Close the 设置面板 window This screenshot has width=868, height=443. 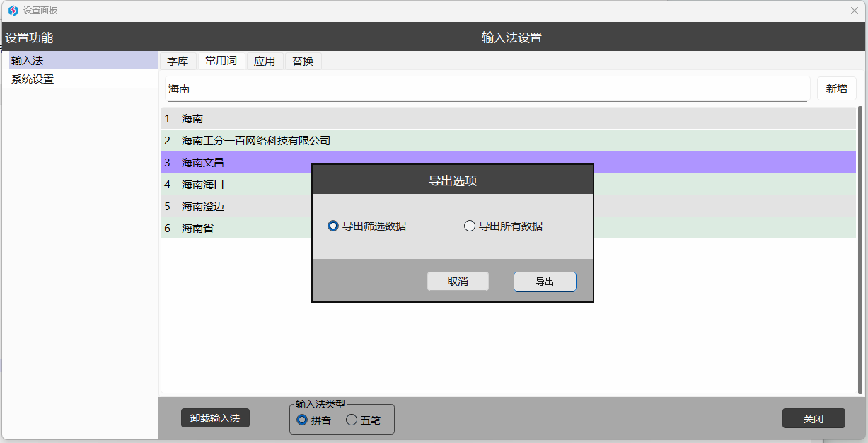854,11
